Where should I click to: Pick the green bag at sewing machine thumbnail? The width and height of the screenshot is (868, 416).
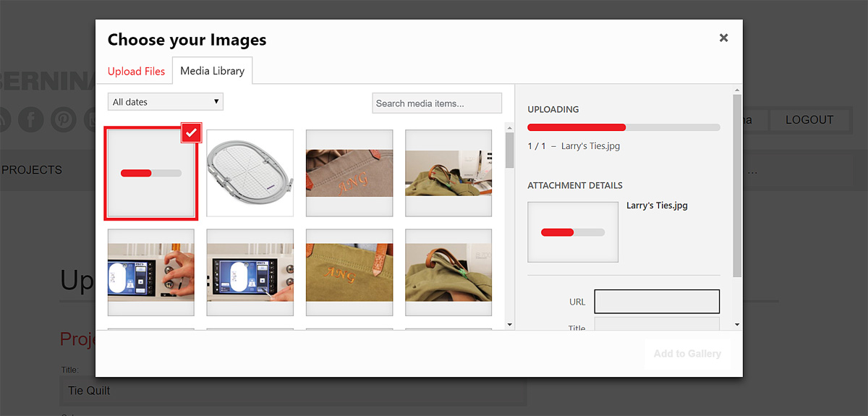(x=448, y=173)
